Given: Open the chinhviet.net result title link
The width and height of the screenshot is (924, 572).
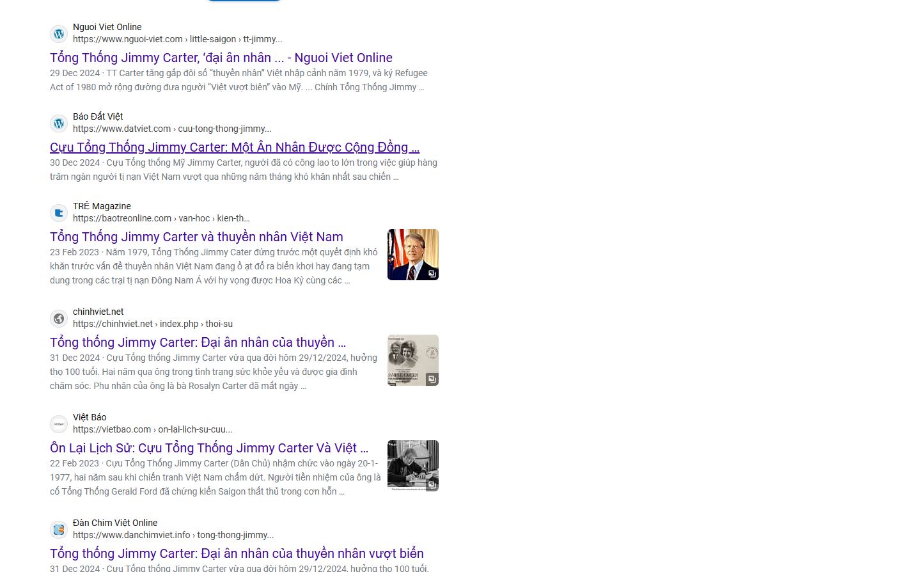Looking at the screenshot, I should click(x=198, y=343).
